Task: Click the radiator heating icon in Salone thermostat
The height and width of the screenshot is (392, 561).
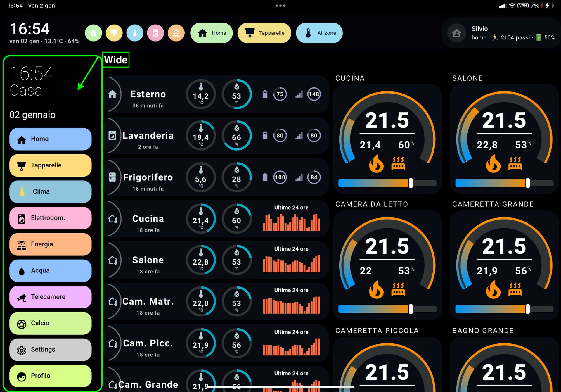Action: pos(515,164)
